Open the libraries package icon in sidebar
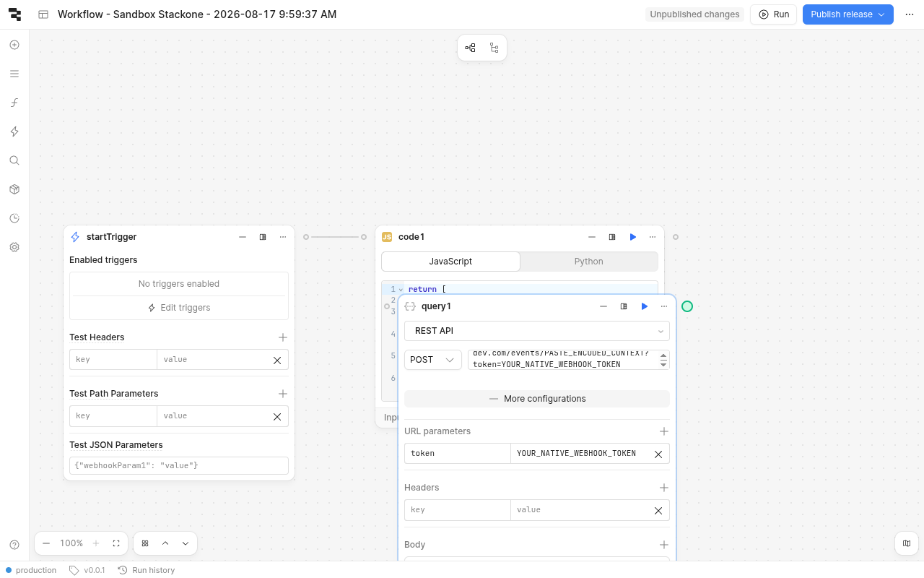Image resolution: width=924 pixels, height=578 pixels. (14, 189)
